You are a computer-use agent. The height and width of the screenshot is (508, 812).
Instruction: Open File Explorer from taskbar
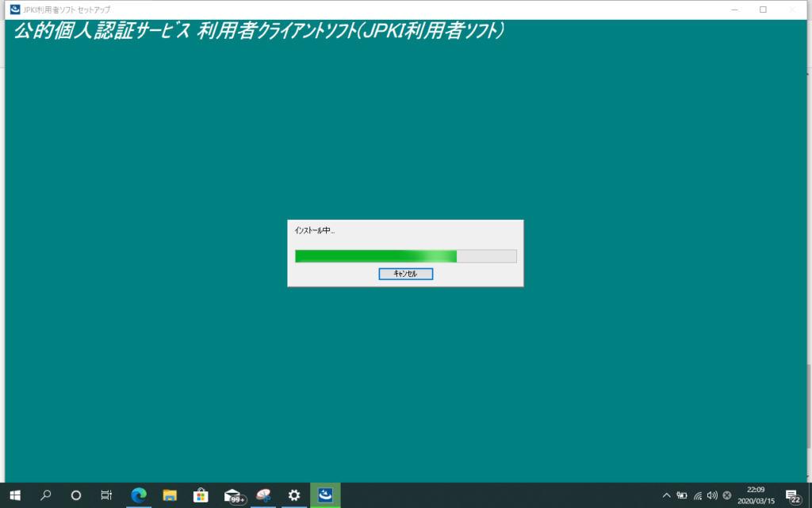click(x=170, y=495)
